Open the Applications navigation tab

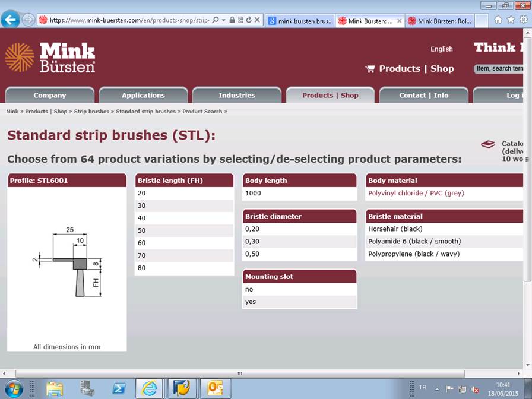(143, 95)
